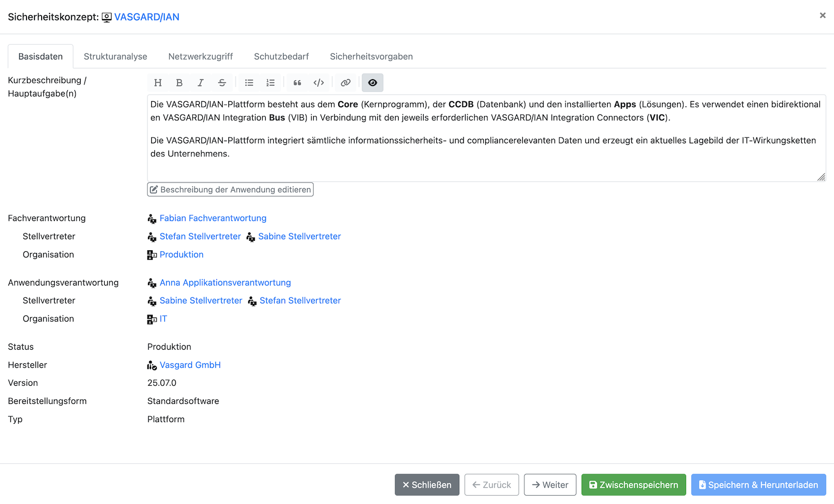Click Speichern & Herunterladen
This screenshot has height=504, width=834.
(758, 485)
